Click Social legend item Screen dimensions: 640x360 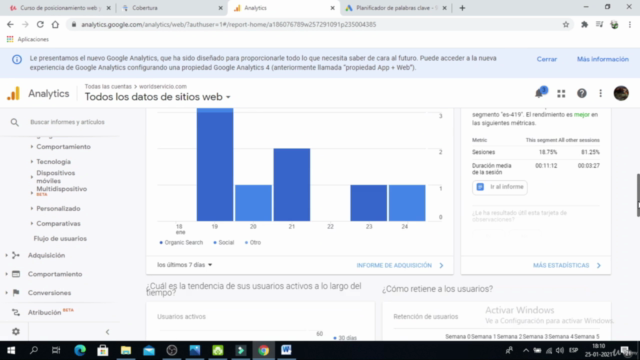click(x=224, y=242)
